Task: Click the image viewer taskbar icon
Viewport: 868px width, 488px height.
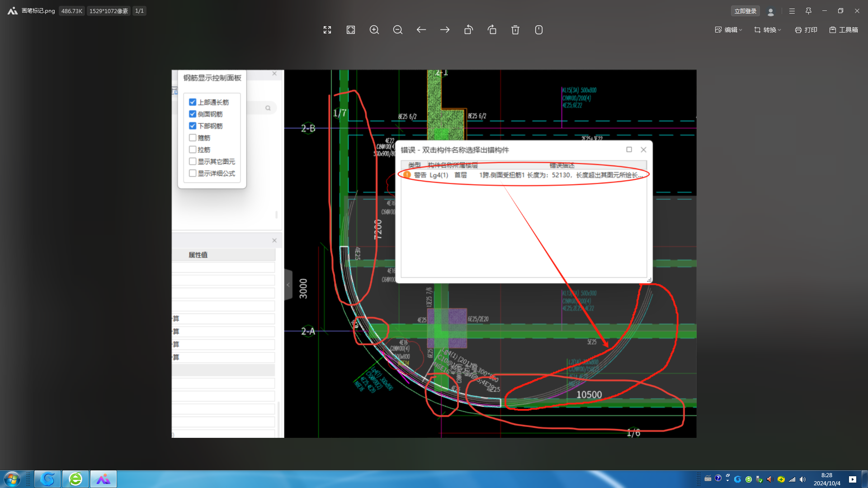Action: pos(104,479)
